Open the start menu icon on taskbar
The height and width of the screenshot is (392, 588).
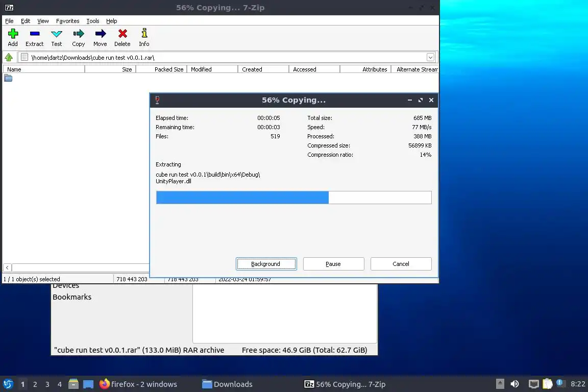click(x=8, y=384)
